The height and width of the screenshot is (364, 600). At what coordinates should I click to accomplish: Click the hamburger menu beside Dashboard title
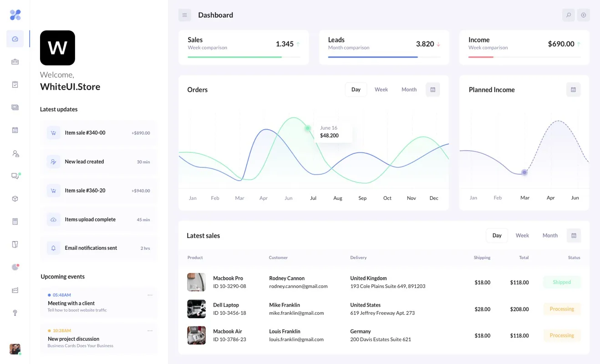click(185, 15)
